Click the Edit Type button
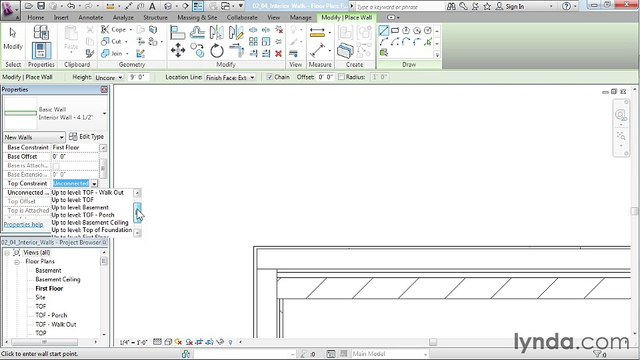The image size is (640, 360). (x=87, y=136)
